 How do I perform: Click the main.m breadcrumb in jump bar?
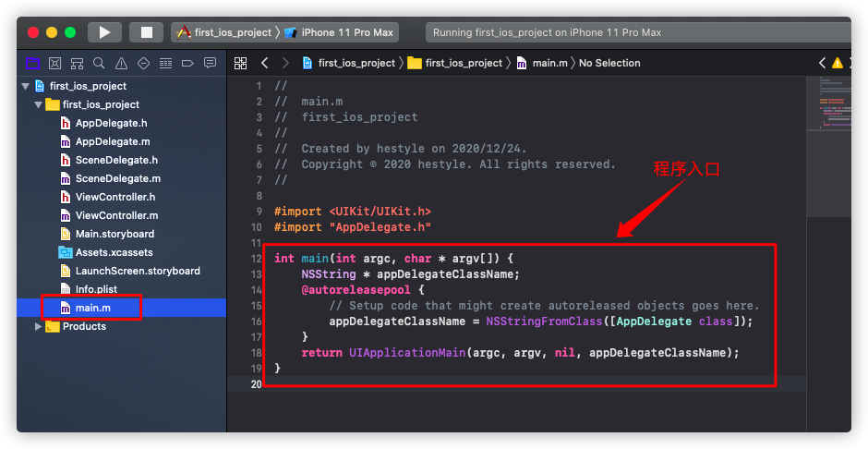coord(542,63)
